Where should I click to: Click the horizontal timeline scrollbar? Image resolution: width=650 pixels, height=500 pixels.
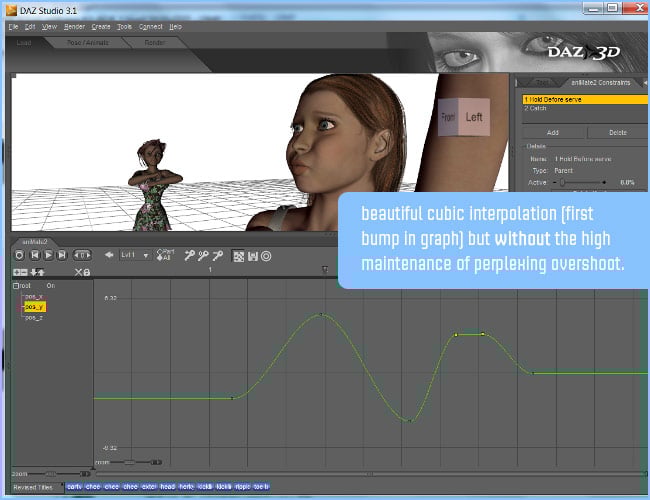tap(370, 473)
